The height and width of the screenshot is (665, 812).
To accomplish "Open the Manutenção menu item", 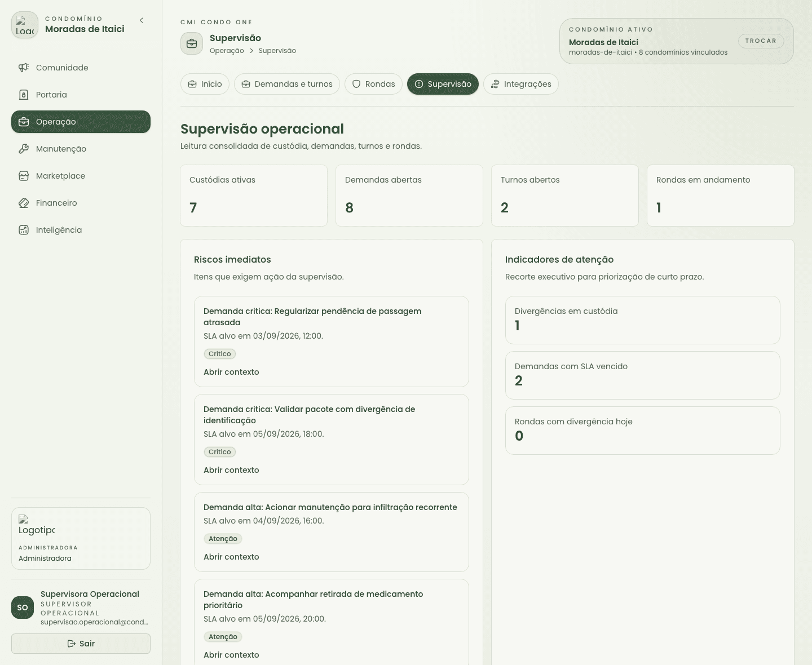I will point(81,149).
